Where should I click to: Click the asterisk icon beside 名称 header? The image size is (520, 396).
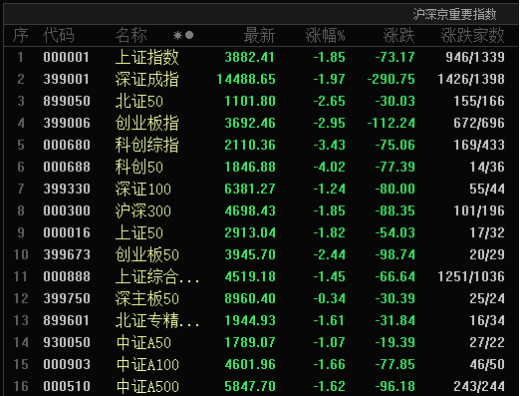[177, 35]
